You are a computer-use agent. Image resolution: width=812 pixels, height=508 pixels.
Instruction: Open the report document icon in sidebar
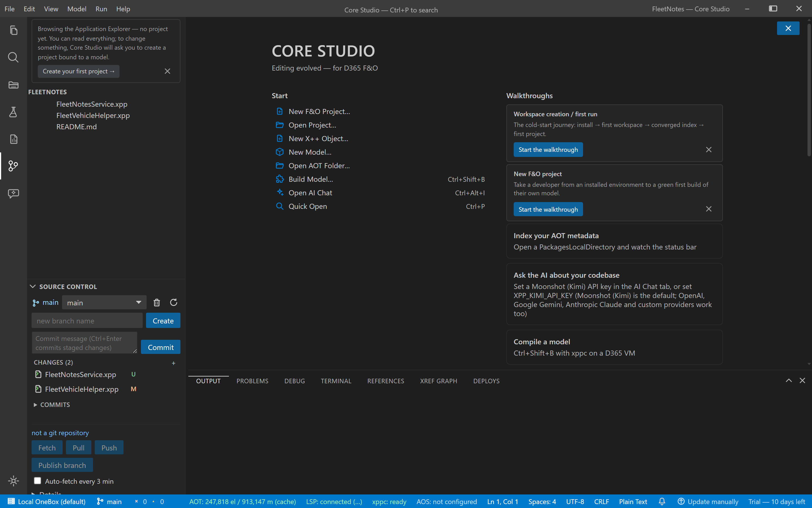14,139
